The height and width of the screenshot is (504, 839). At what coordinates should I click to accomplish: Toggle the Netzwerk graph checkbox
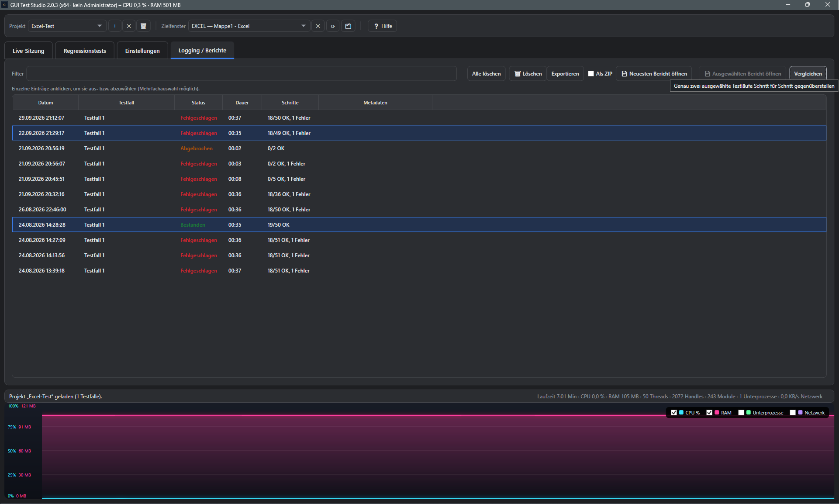click(793, 413)
